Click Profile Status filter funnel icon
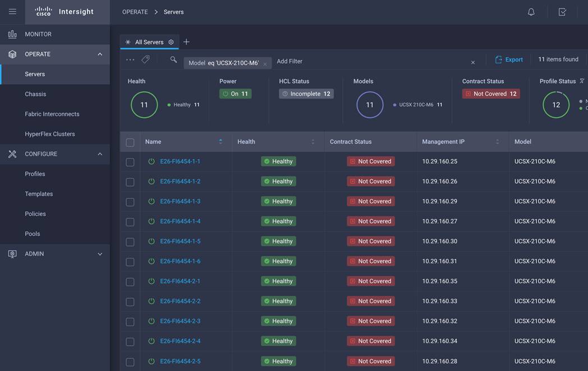Viewport: 588px width, 371px height. [x=582, y=81]
